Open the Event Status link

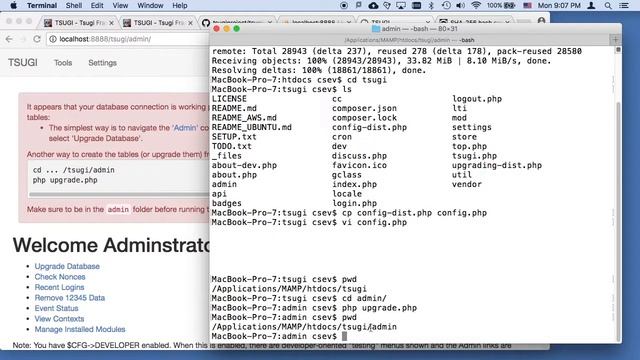pos(56,308)
